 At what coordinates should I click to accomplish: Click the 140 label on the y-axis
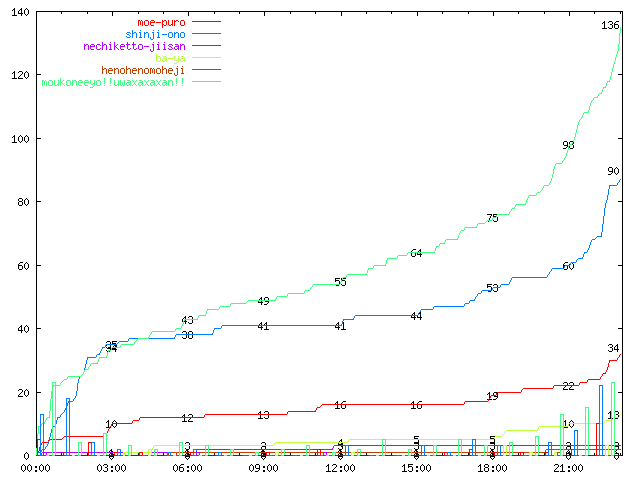point(19,12)
